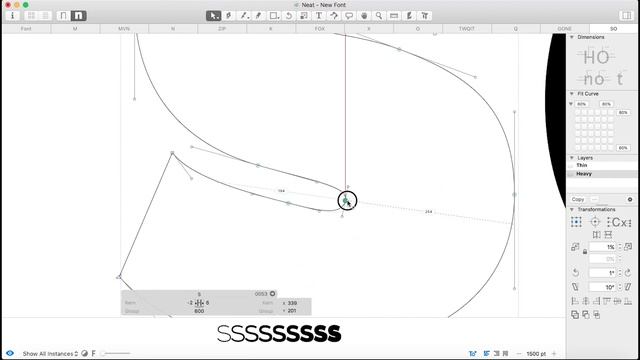Select the Select (arrow) tool

[213, 16]
